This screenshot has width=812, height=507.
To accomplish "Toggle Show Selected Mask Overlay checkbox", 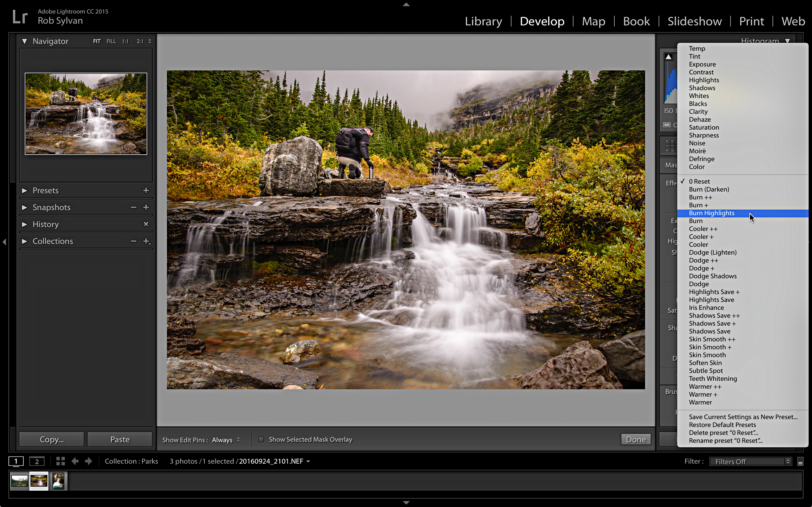I will tap(261, 439).
